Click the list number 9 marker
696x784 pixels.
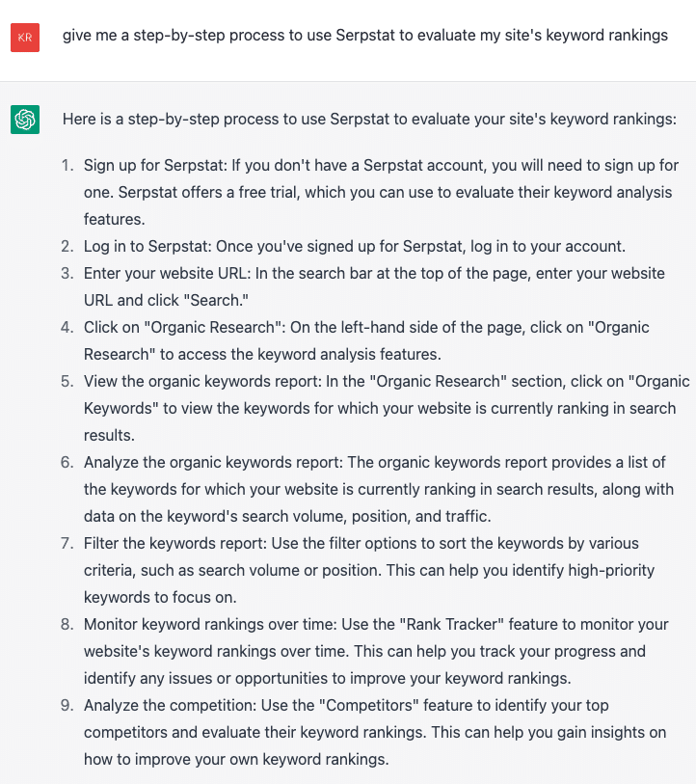[x=67, y=705]
